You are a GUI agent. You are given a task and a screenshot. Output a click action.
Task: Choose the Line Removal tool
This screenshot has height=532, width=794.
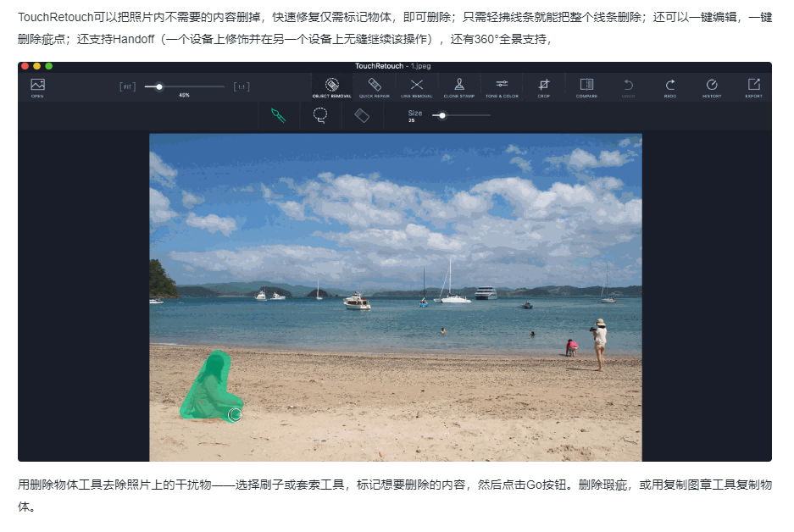pyautogui.click(x=417, y=87)
